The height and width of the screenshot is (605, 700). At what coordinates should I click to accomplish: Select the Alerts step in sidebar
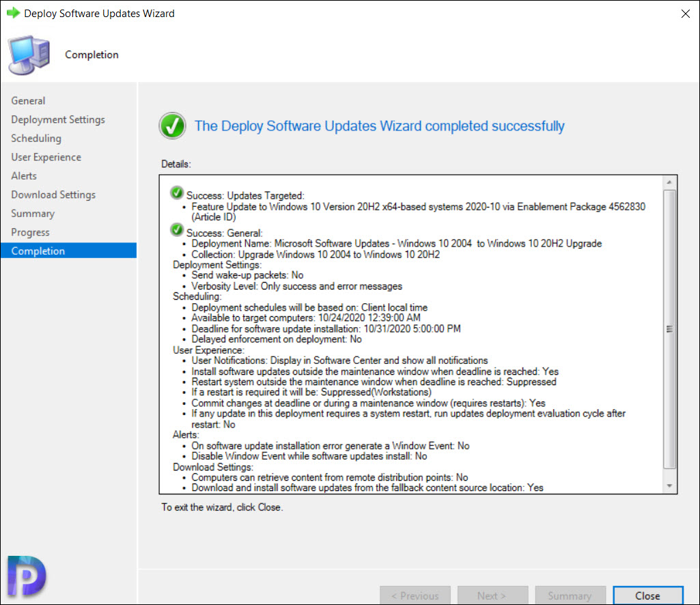coord(24,176)
